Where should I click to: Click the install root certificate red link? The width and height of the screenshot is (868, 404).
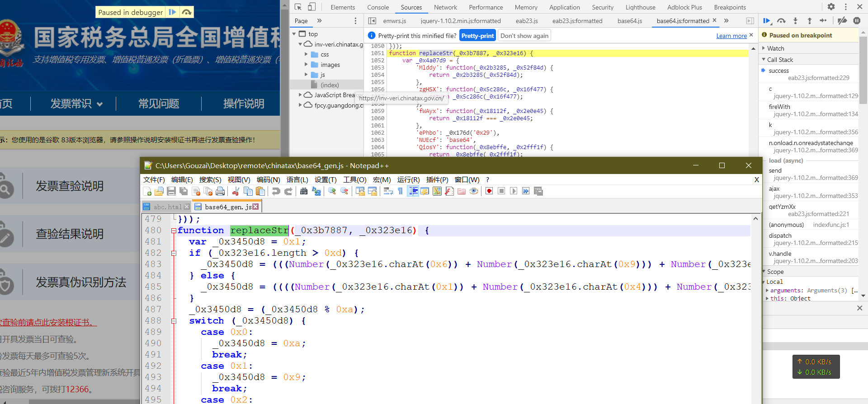click(48, 322)
